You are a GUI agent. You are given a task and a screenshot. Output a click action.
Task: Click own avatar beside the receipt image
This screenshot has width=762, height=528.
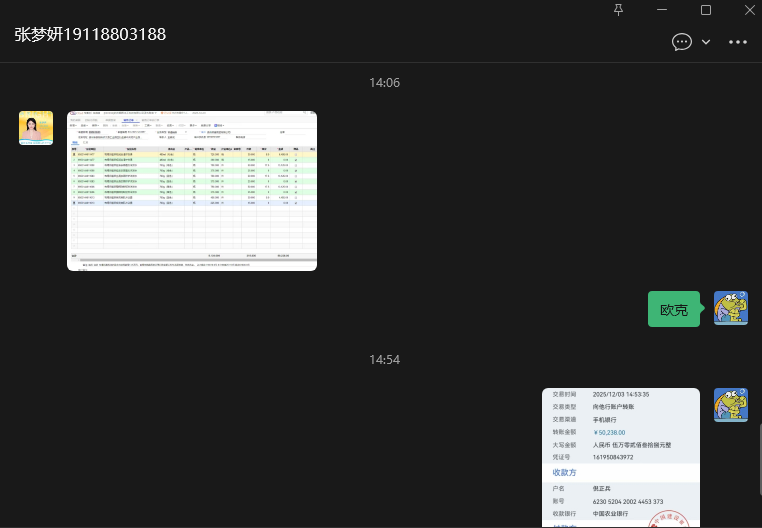[731, 405]
